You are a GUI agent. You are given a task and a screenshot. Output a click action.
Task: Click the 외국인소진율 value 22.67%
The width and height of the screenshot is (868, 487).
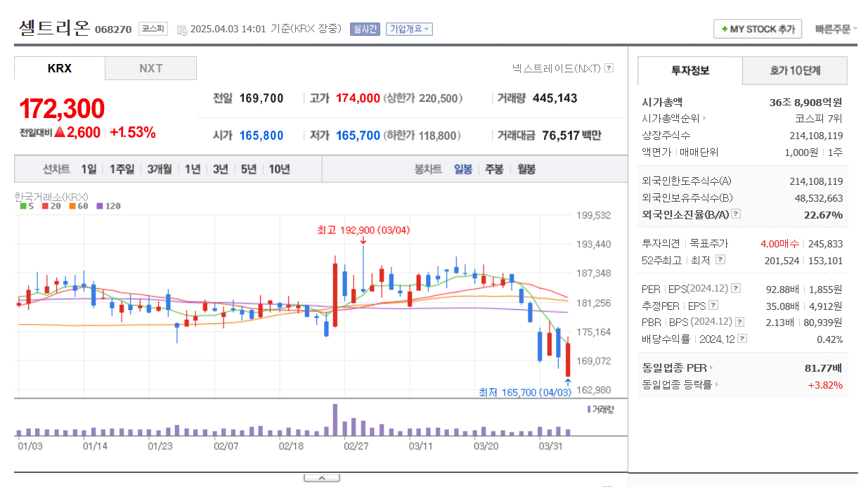point(824,214)
